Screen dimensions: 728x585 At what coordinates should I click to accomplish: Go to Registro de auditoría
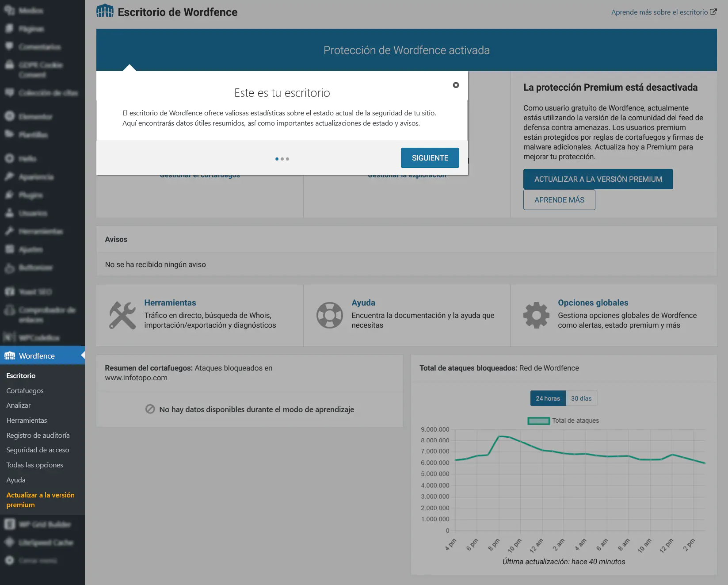click(x=38, y=435)
